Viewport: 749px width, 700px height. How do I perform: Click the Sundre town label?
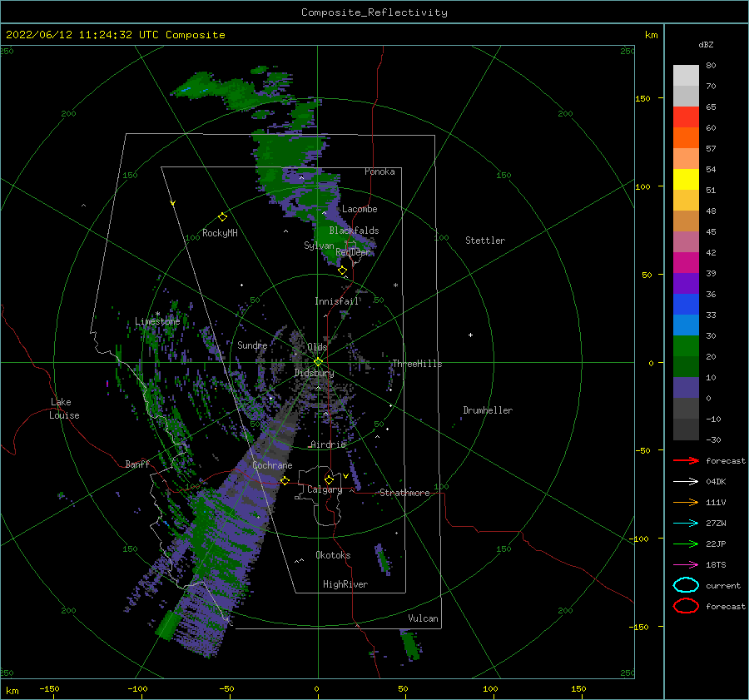pos(252,345)
